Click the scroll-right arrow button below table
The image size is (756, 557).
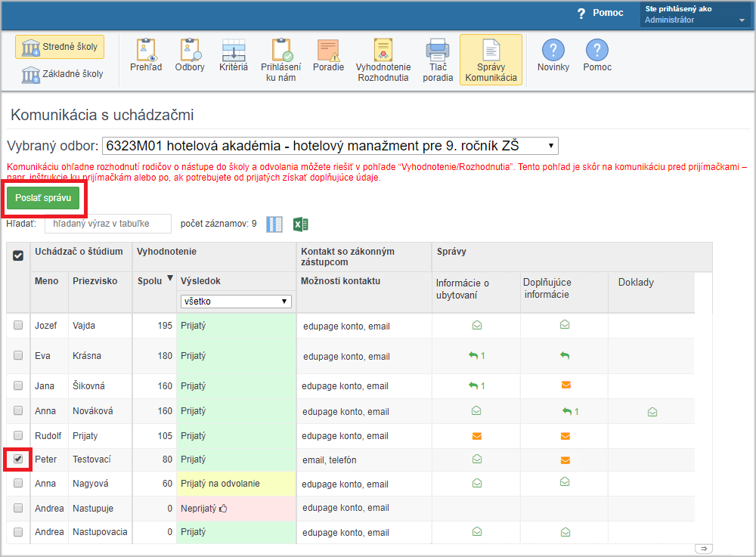tap(703, 549)
